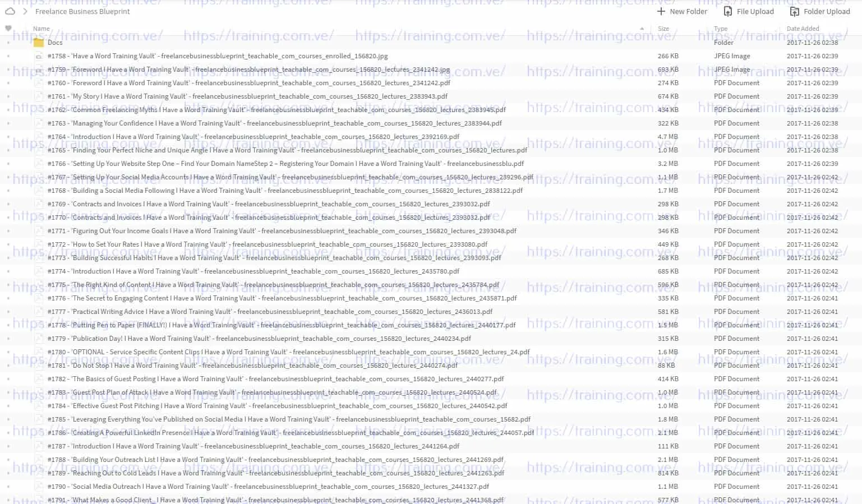Select file name #1770 'Contracts and Invoices'
Image resolution: width=862 pixels, height=504 pixels.
point(269,218)
